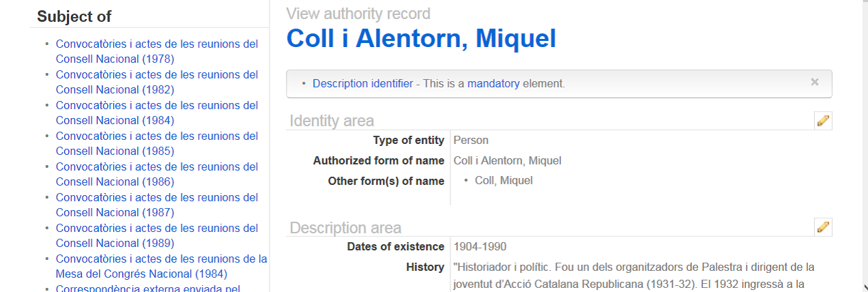Open Consell Nacional (1987) meeting records
The image size is (868, 292).
(157, 205)
